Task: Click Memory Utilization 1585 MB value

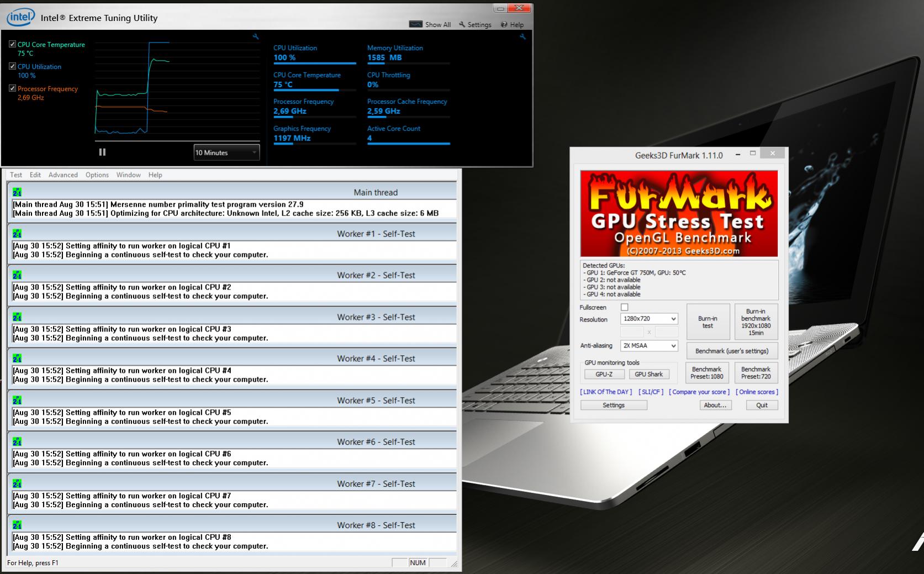Action: coord(384,57)
